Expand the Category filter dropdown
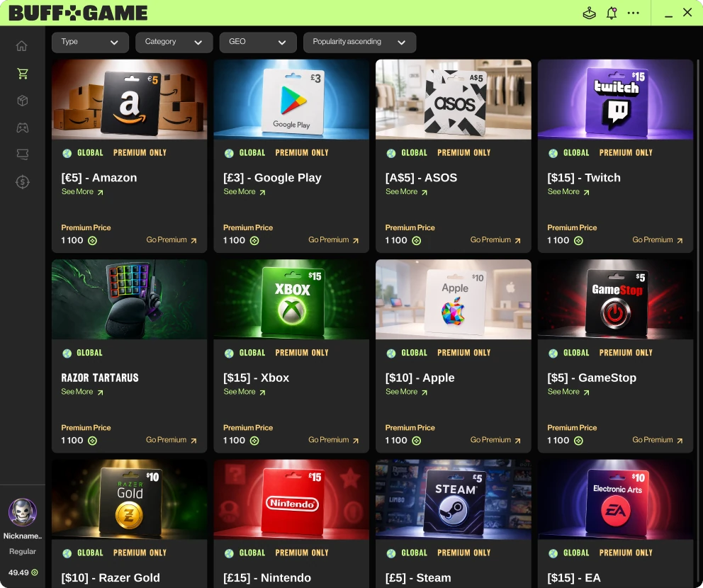The image size is (703, 588). (174, 42)
